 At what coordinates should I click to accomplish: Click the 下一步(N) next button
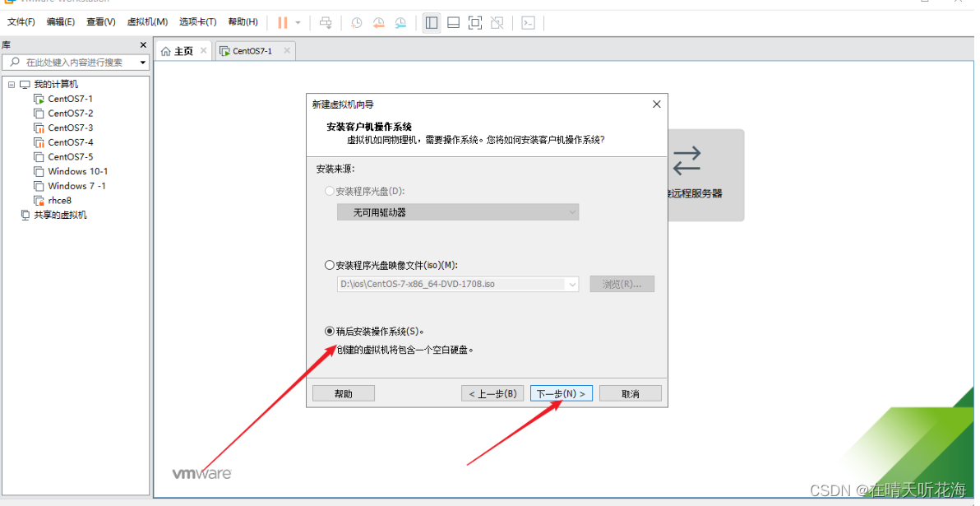[562, 393]
